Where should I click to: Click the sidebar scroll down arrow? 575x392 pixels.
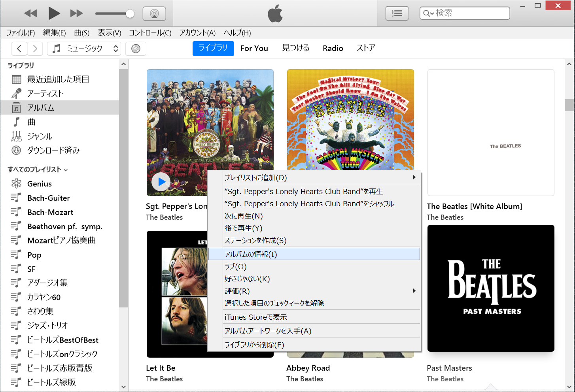click(123, 387)
